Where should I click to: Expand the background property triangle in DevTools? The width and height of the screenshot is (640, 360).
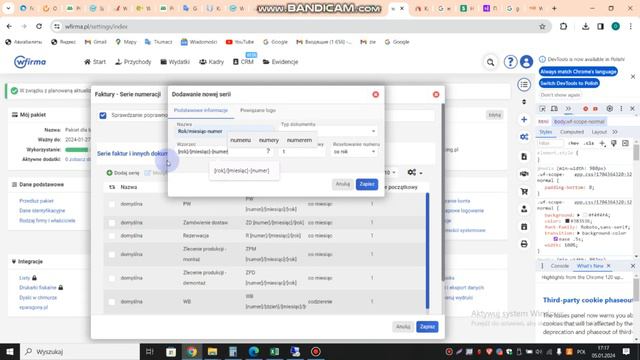(579, 215)
